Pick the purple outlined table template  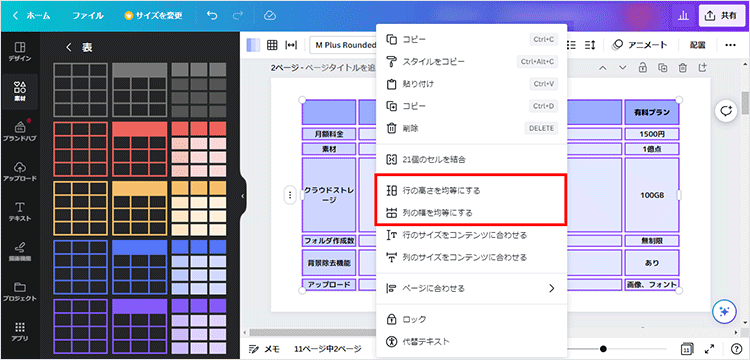click(80, 327)
